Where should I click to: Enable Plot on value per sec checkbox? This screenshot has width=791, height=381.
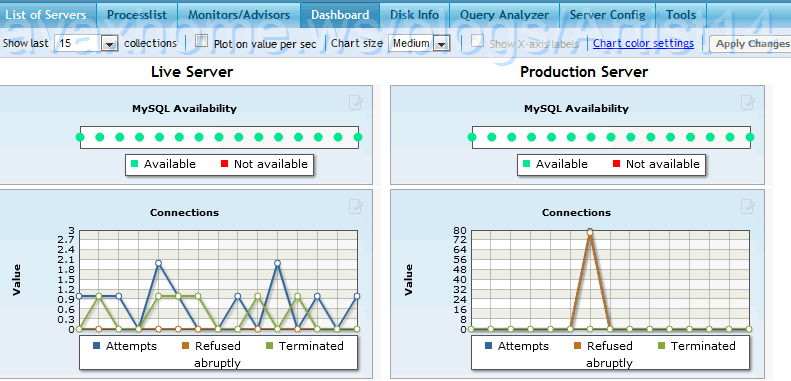click(x=201, y=41)
